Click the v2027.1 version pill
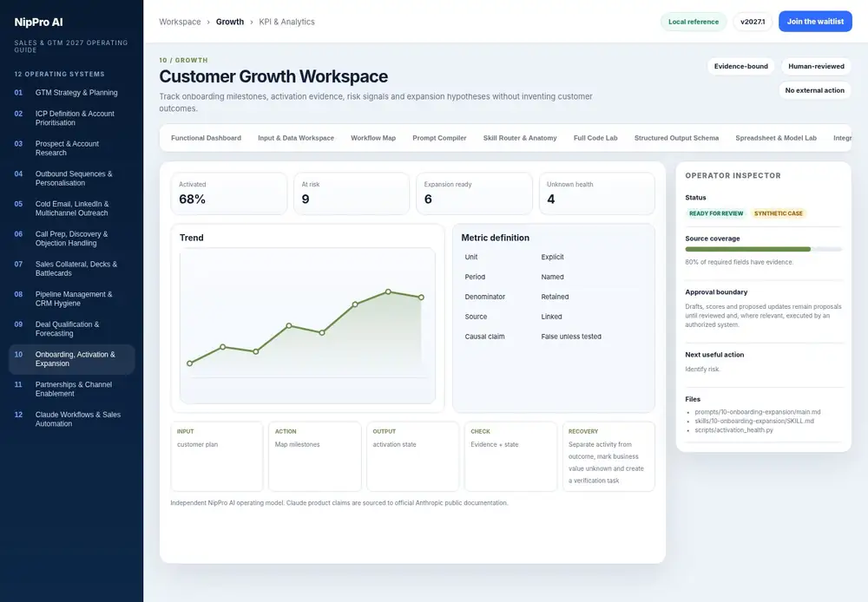Viewport: 868px width, 602px height. pyautogui.click(x=753, y=22)
